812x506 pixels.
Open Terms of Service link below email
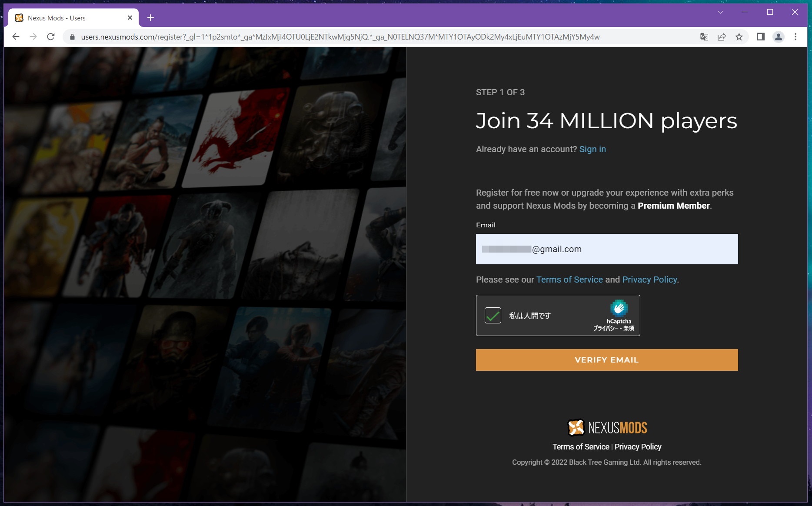click(569, 280)
